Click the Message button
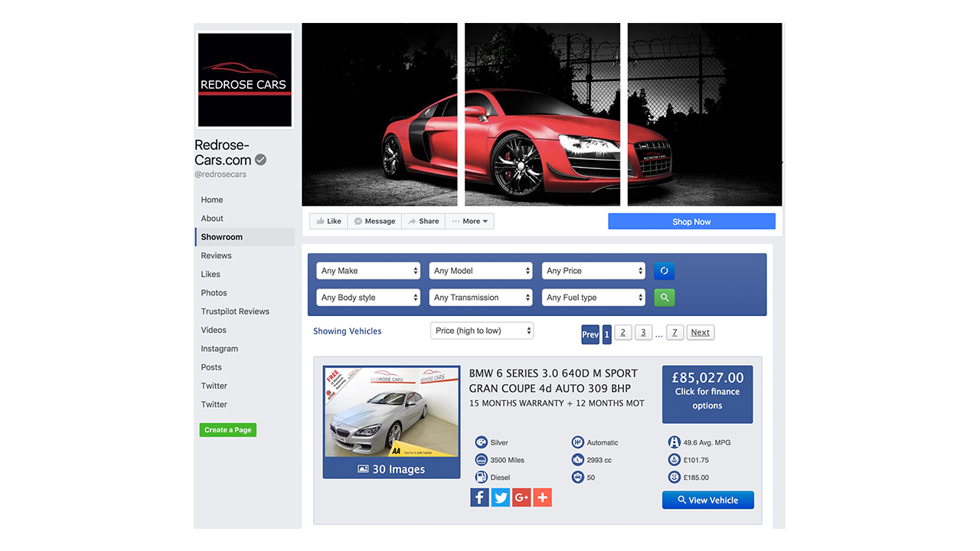This screenshot has width=980, height=551. (x=374, y=221)
